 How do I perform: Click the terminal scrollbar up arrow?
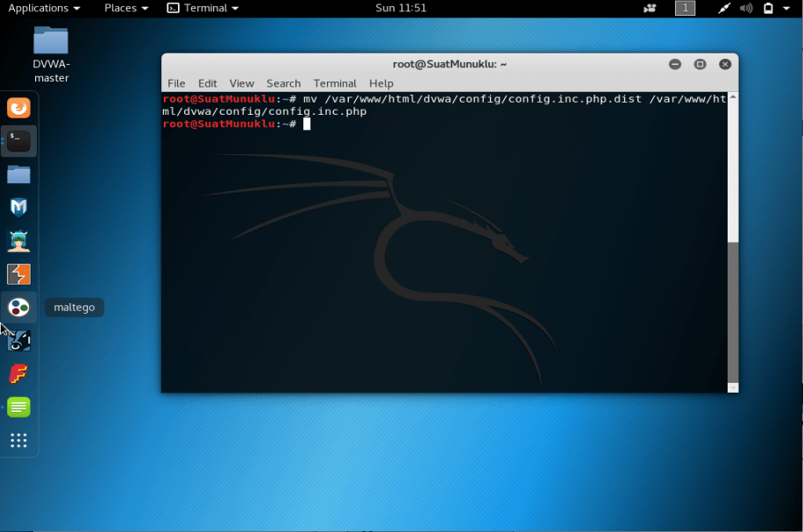[734, 96]
